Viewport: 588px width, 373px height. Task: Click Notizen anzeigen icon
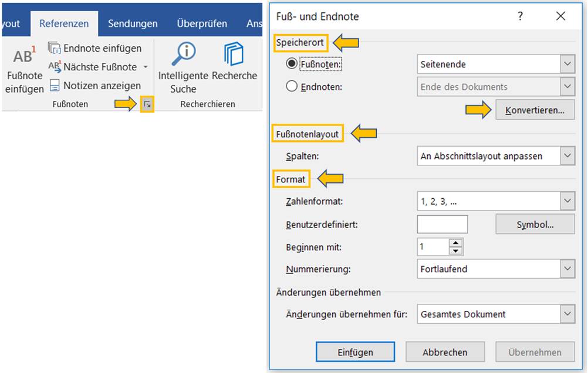(54, 86)
